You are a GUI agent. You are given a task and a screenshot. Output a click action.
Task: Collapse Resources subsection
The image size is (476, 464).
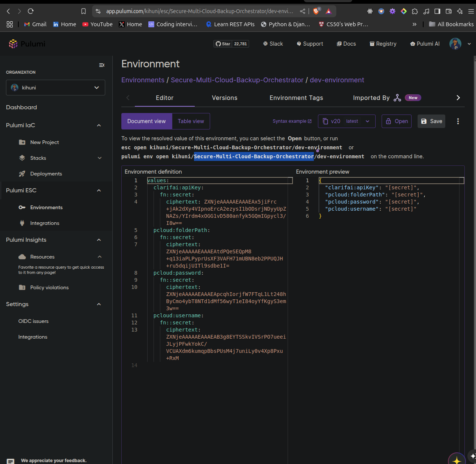click(x=100, y=257)
